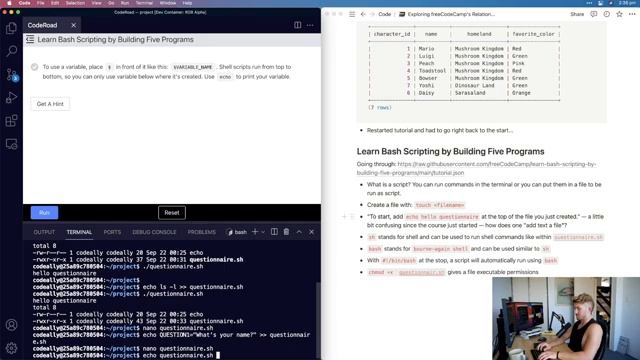Open the Exploring freeCodeCamp's Relation breadcrumb
The height and width of the screenshot is (360, 640).
pyautogui.click(x=447, y=14)
